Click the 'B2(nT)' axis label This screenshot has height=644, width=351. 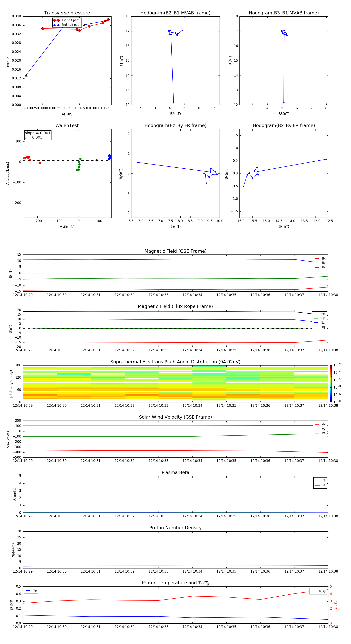pyautogui.click(x=175, y=114)
